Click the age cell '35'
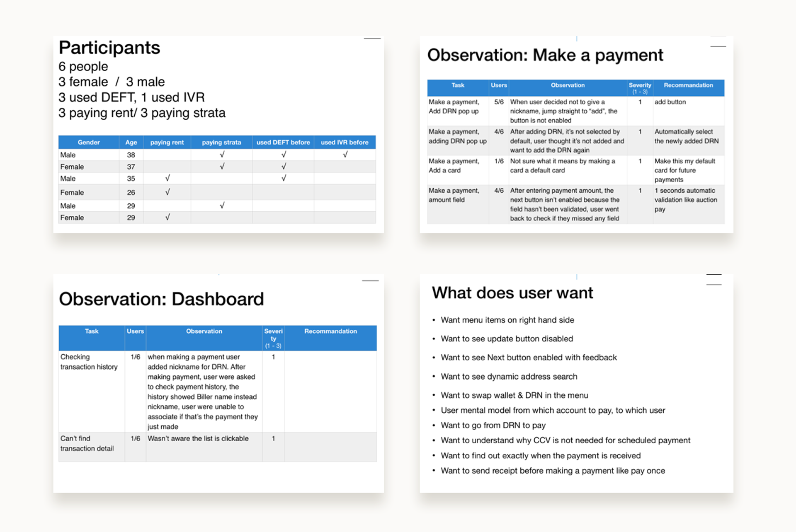The width and height of the screenshot is (796, 532). pos(131,179)
